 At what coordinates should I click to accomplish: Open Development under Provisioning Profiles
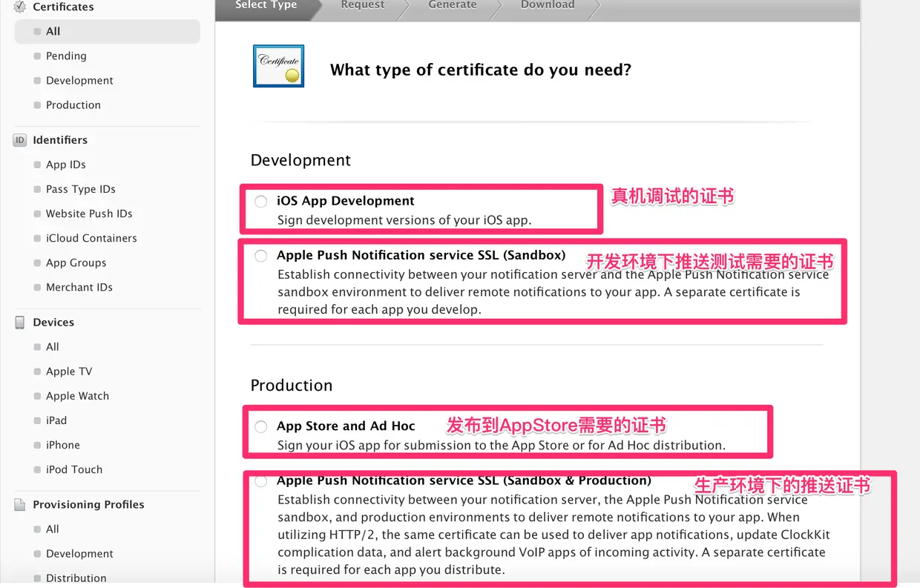point(79,553)
